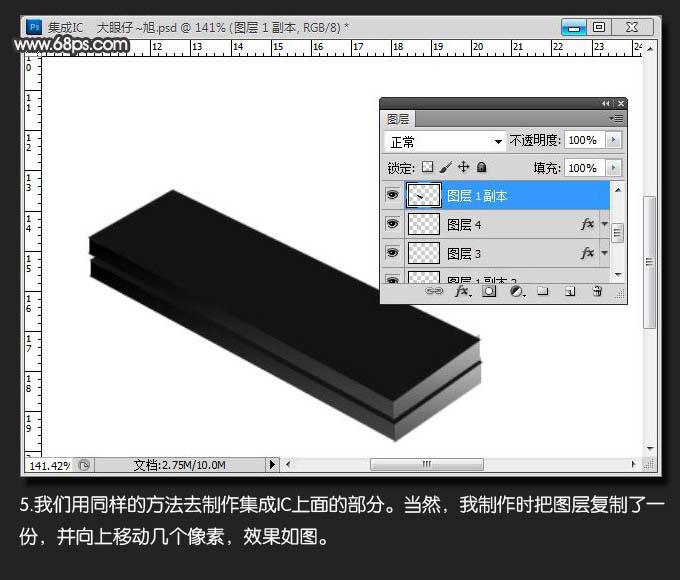Click the opacity 100% field
Viewport: 680px width, 580px height.
[585, 140]
